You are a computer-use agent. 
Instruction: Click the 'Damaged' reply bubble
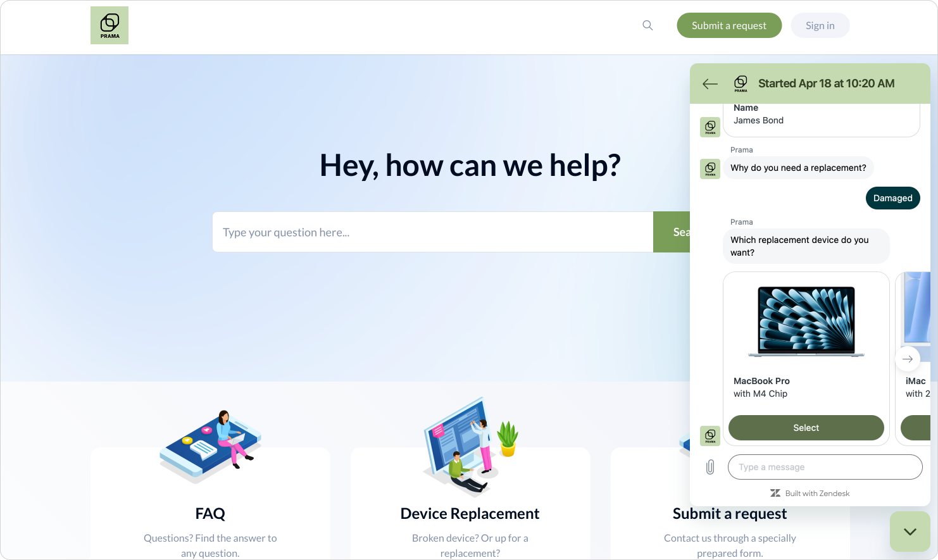(x=892, y=198)
